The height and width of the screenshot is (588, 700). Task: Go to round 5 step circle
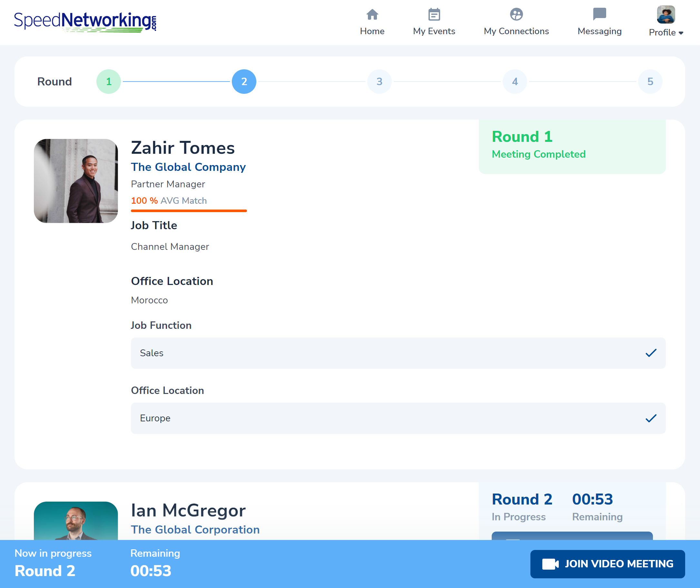(x=650, y=81)
